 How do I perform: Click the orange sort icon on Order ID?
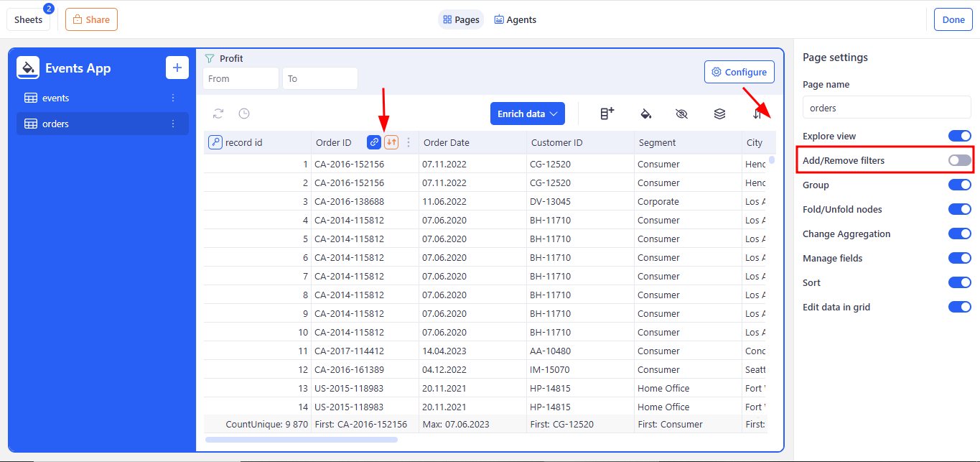[x=391, y=142]
